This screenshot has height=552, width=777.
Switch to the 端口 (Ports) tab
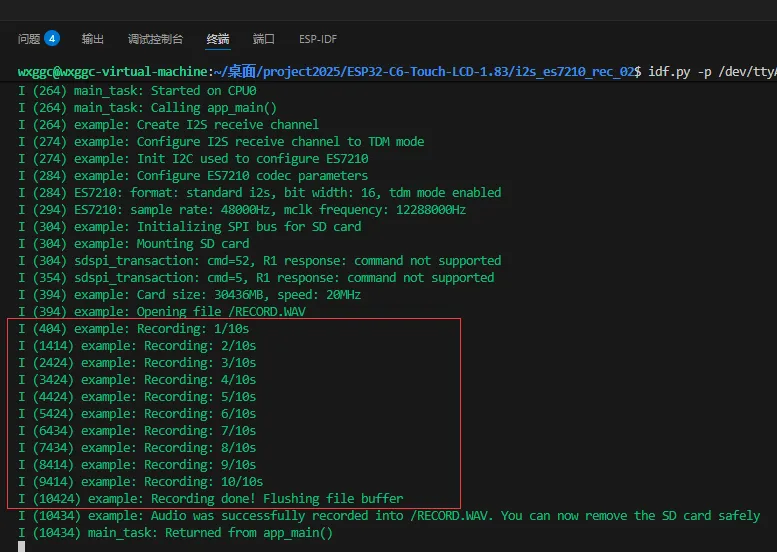263,39
